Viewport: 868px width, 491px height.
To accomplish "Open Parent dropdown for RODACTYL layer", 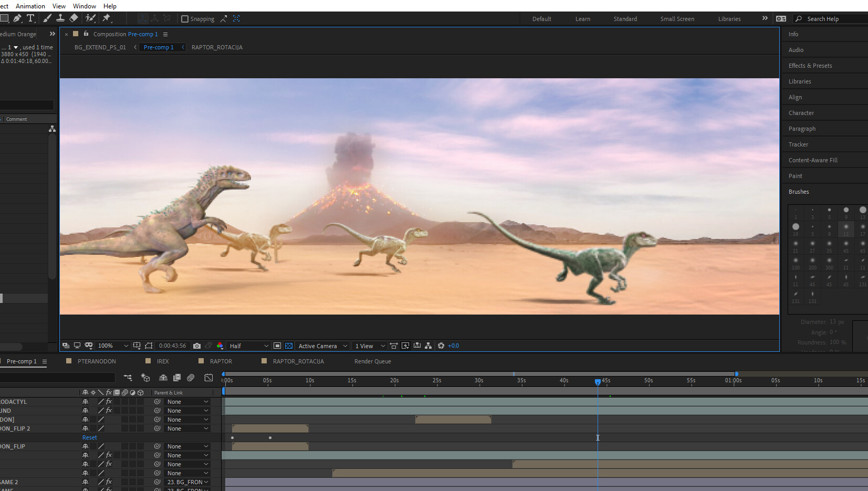I will (187, 402).
